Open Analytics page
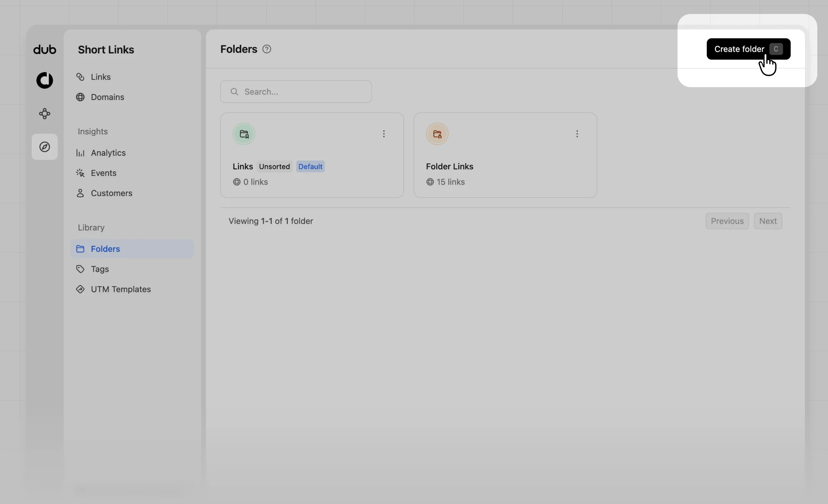This screenshot has width=828, height=504. (x=132, y=153)
